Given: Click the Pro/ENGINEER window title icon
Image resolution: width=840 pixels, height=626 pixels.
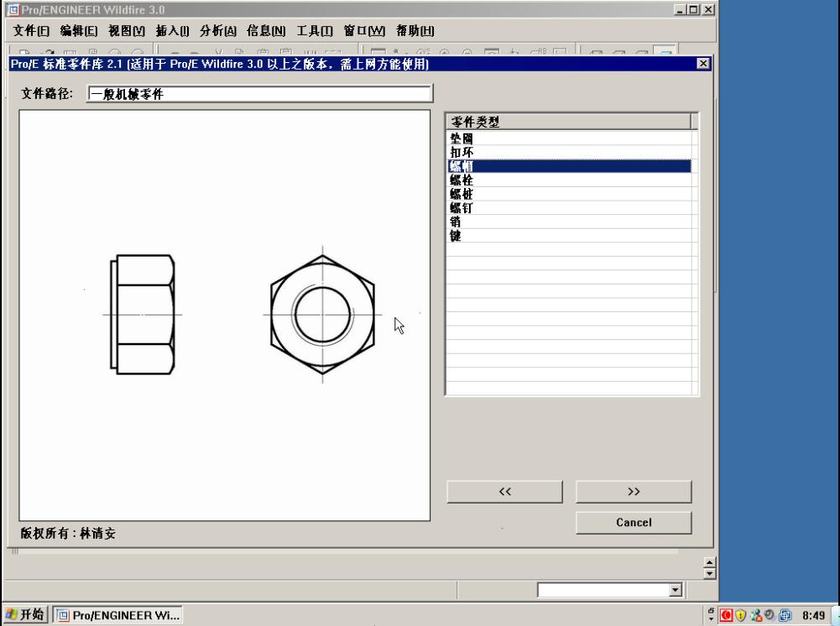Looking at the screenshot, I should click(12, 9).
